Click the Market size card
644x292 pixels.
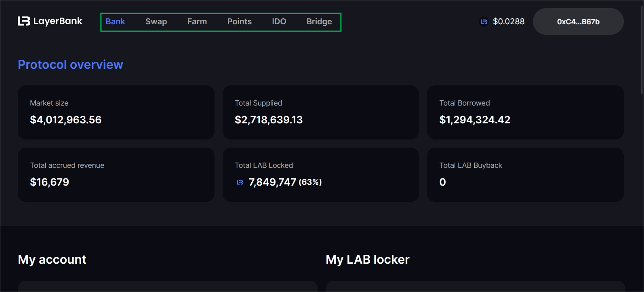(x=116, y=112)
